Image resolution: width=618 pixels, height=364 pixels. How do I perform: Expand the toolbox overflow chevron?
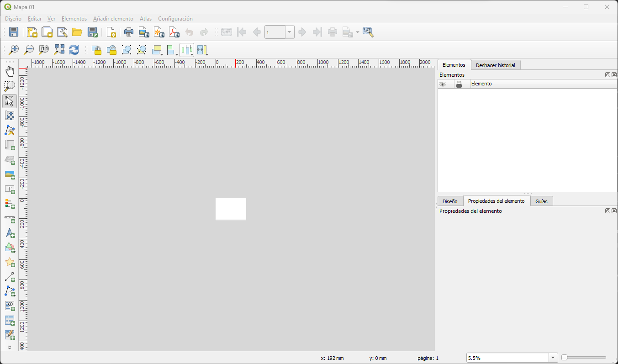(10, 347)
